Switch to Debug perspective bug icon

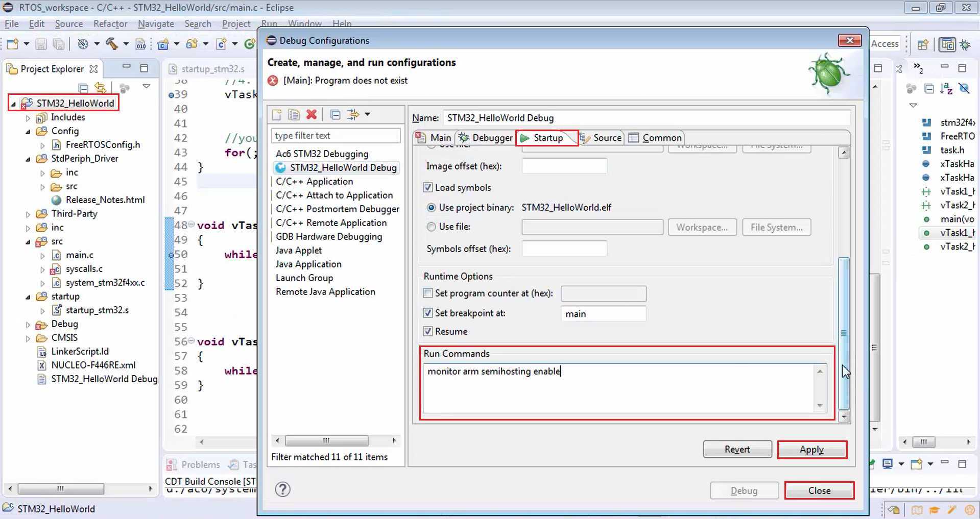coord(965,44)
